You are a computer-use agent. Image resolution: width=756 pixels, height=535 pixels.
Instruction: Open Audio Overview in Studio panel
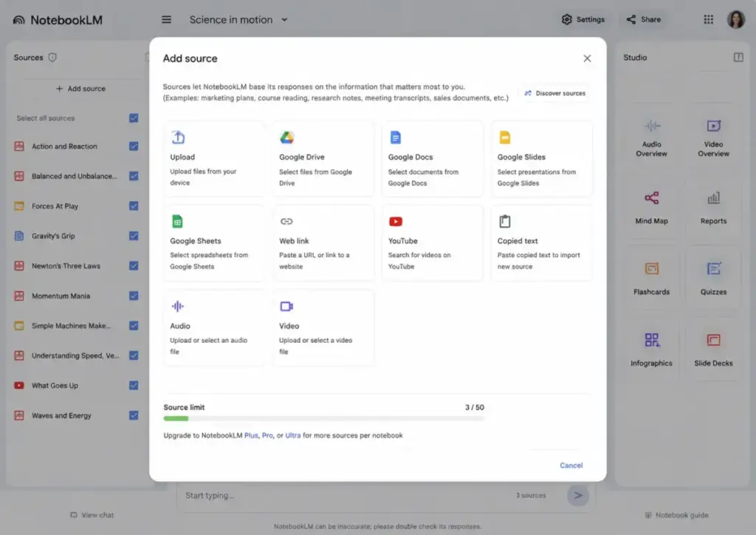click(x=651, y=139)
